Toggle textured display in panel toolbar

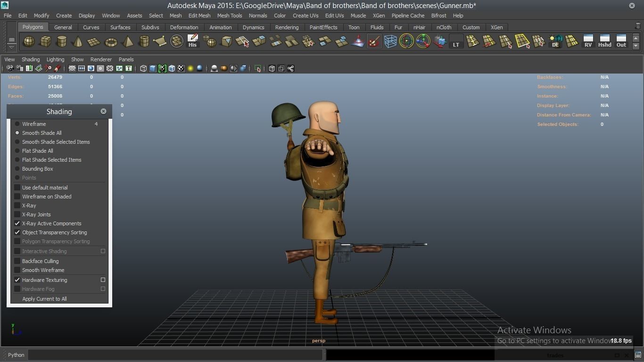[181, 69]
